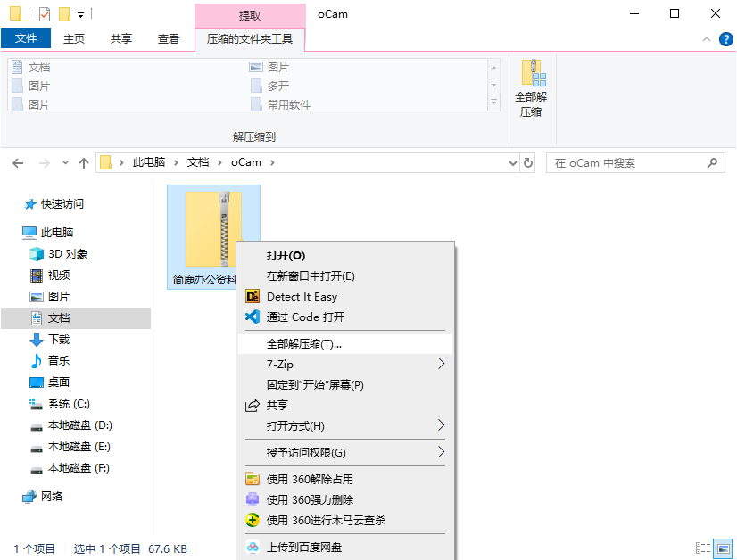This screenshot has height=560, width=737.
Task: Select Detect It Easy from context menu
Action: pos(300,297)
